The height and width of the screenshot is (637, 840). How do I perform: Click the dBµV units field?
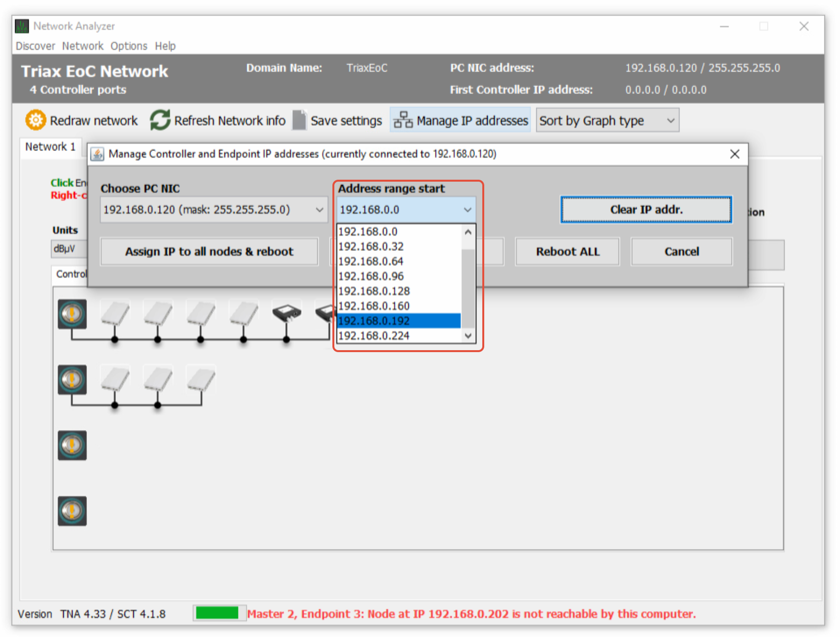click(x=69, y=248)
